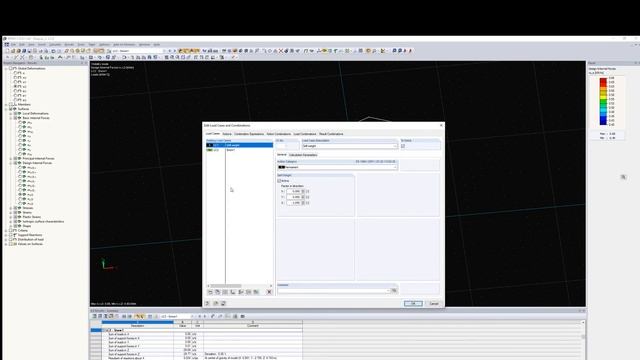Click the comment library icon beside Comment field
Viewport: 640px width, 360px height.
394,291
